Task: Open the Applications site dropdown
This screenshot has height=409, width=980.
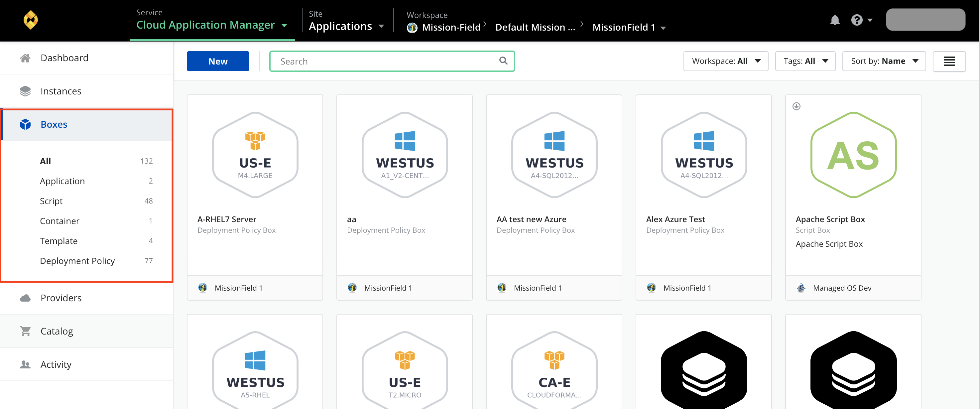Action: 346,26
